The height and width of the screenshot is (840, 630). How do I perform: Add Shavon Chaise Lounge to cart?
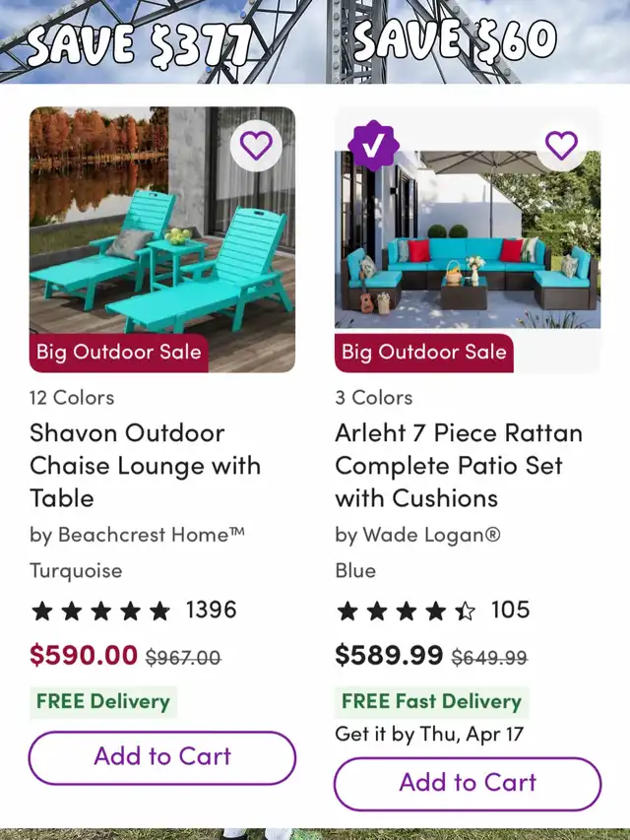(162, 757)
